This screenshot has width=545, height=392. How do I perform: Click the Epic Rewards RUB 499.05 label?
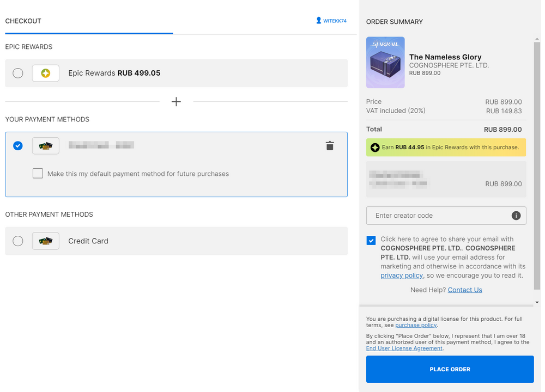tap(114, 73)
